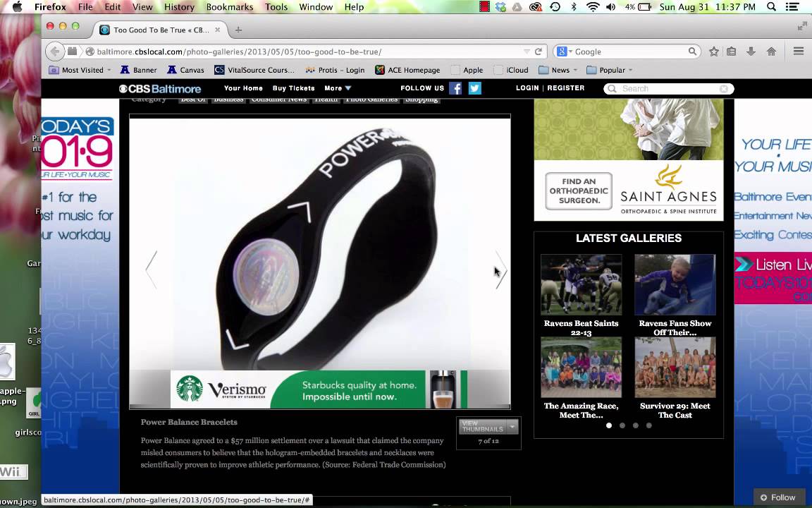
Task: Open Spotlight search in menu bar
Action: [x=771, y=7]
